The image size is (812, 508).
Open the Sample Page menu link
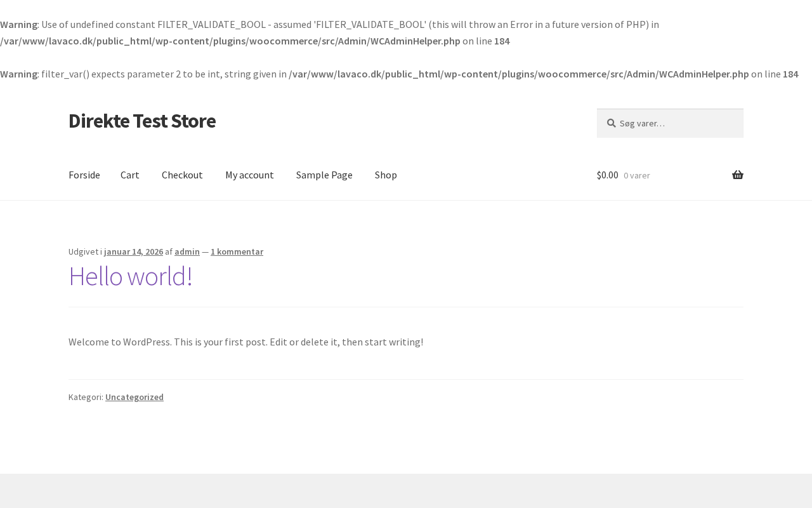[x=324, y=175]
